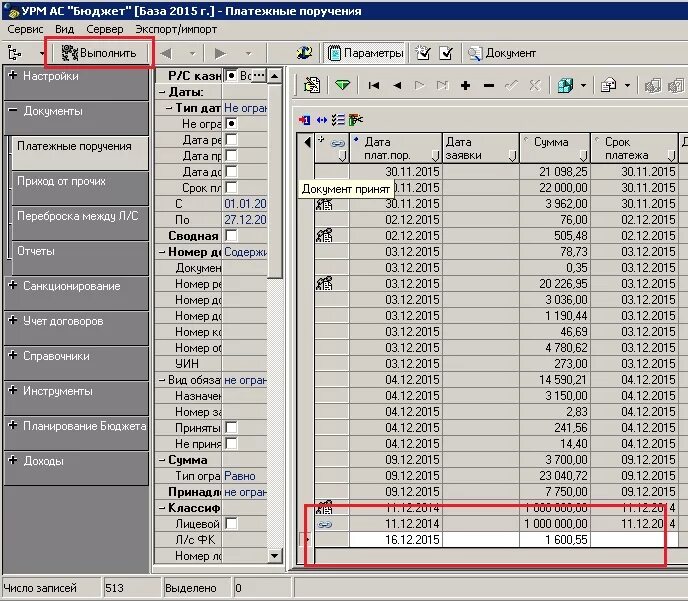Go to the first record in grid
The image size is (688, 601).
click(373, 85)
